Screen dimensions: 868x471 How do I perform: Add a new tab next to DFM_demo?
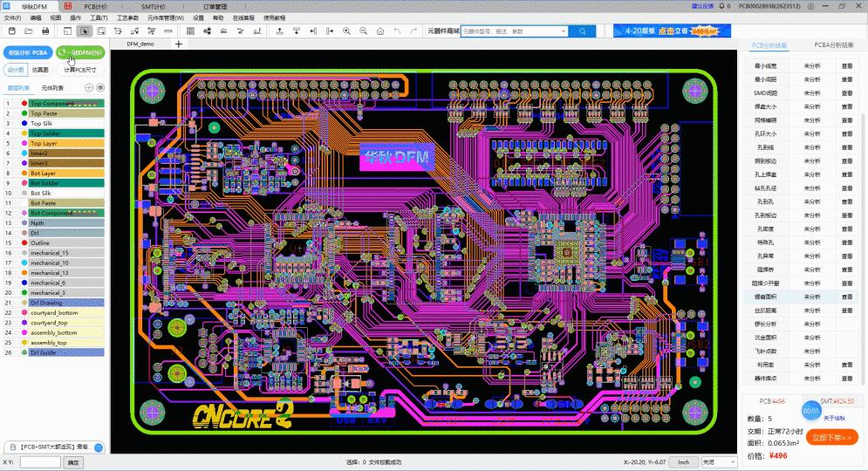pos(178,44)
